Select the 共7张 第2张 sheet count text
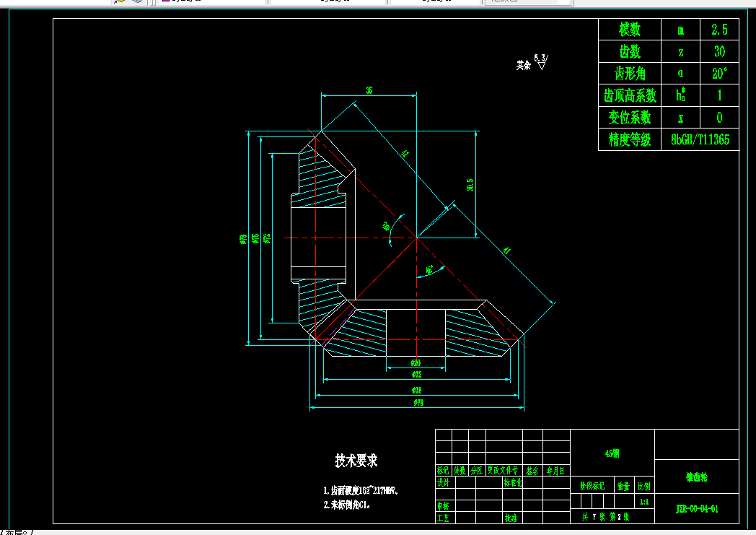Viewport: 756px width, 535px height. click(605, 517)
